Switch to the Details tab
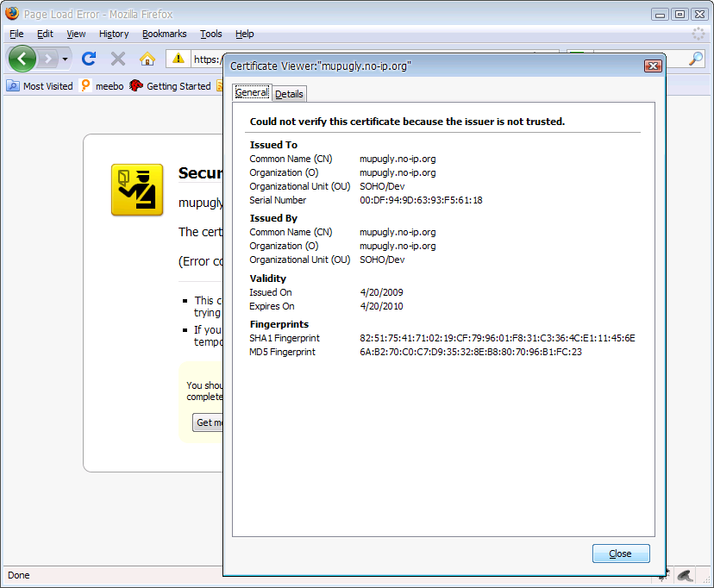Viewport: 714px width, 588px height. click(x=289, y=94)
